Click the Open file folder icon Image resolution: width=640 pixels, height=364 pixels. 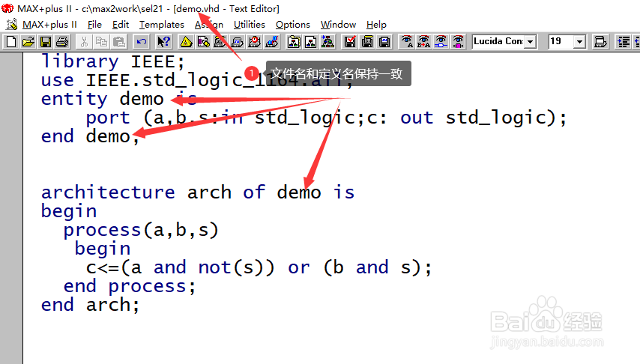(x=28, y=42)
